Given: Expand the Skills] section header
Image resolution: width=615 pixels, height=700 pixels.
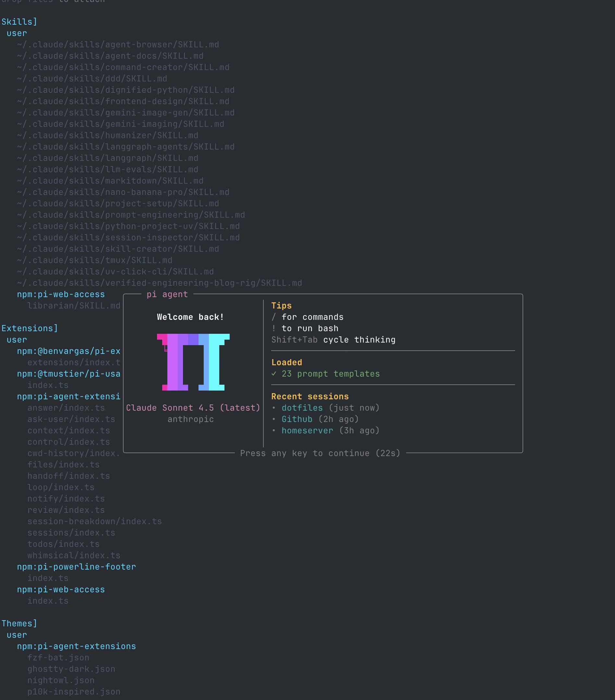Looking at the screenshot, I should 19,22.
